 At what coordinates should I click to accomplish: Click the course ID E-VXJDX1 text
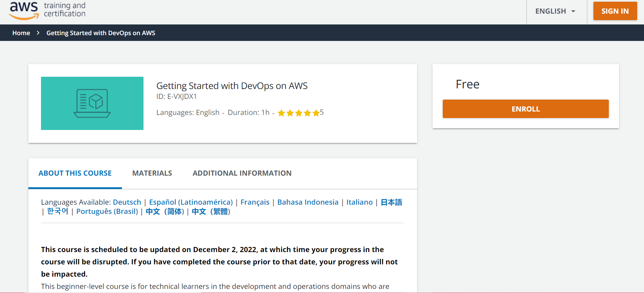(x=177, y=97)
